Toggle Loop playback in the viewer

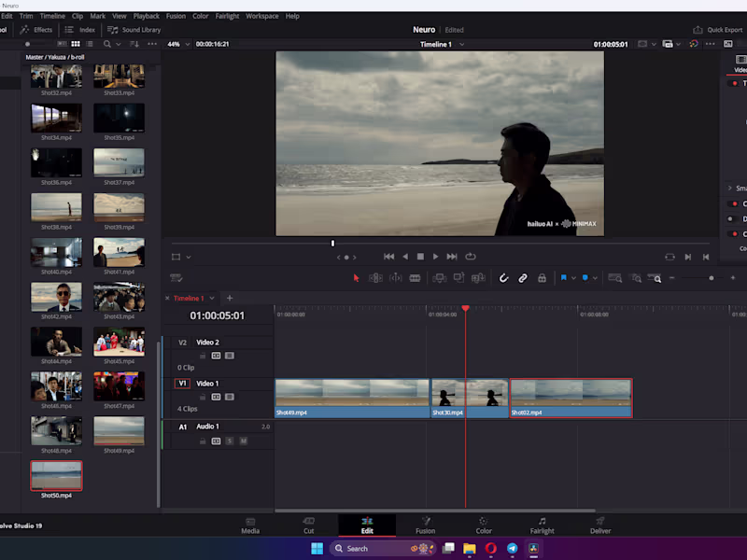(471, 257)
